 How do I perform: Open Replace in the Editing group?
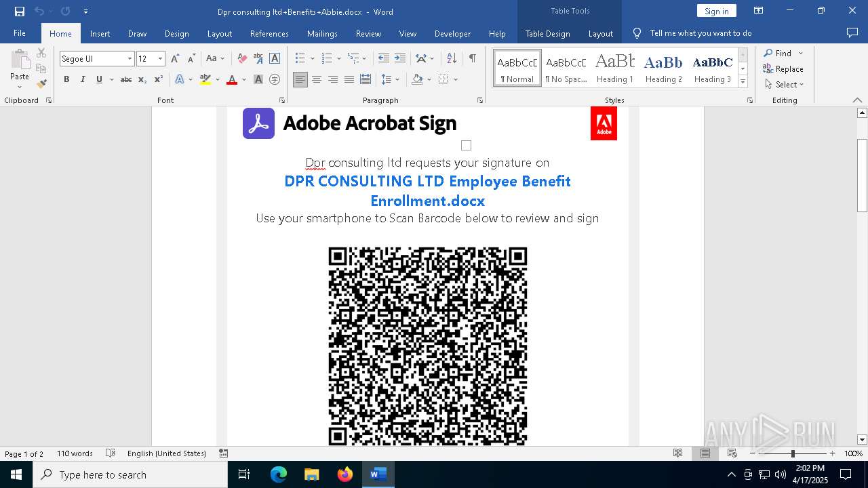click(783, 68)
